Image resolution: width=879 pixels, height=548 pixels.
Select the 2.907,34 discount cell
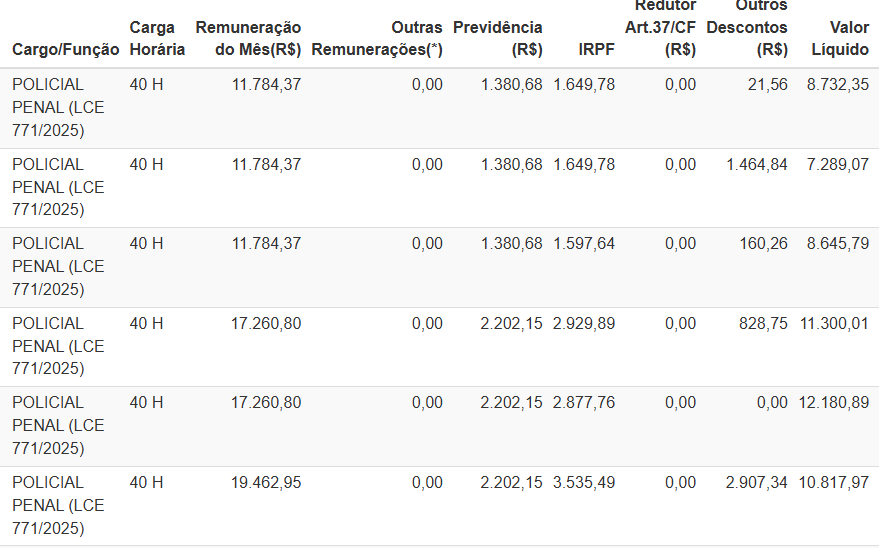coord(756,482)
